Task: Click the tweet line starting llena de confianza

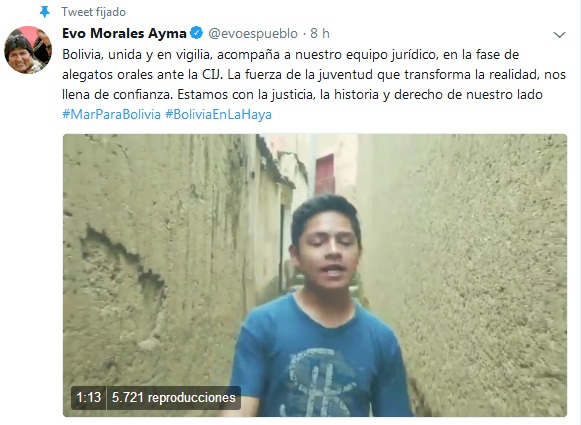Action: (x=302, y=94)
